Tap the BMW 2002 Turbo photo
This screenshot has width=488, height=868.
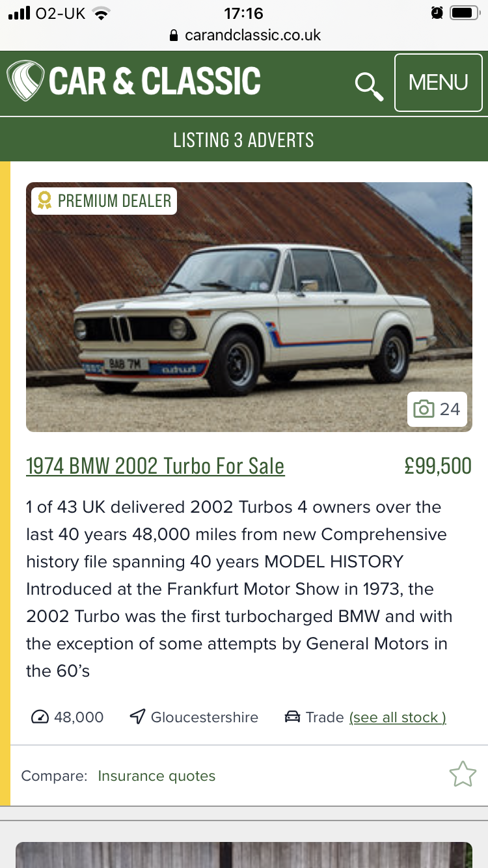click(x=249, y=306)
